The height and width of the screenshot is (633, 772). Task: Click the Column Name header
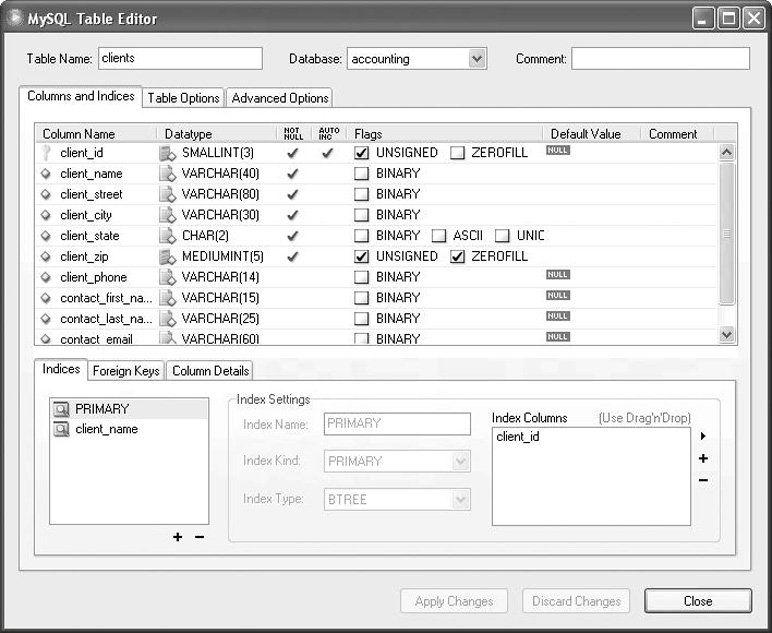click(x=96, y=134)
